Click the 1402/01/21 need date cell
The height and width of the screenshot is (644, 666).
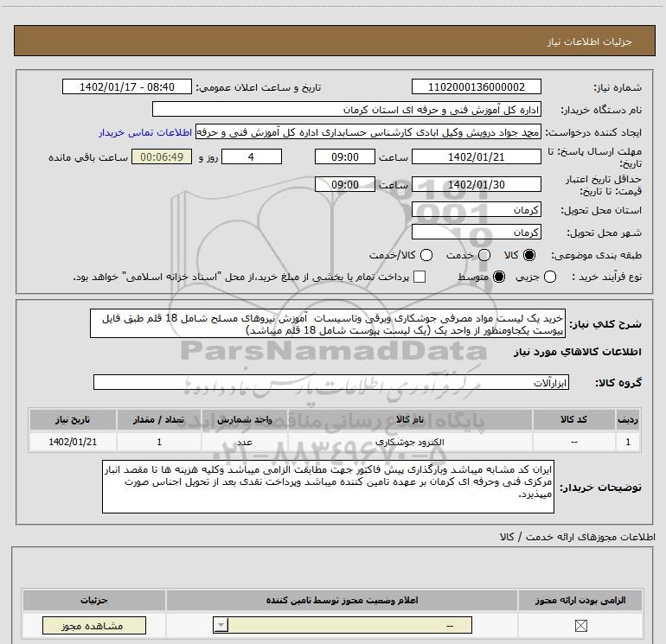pos(73,442)
